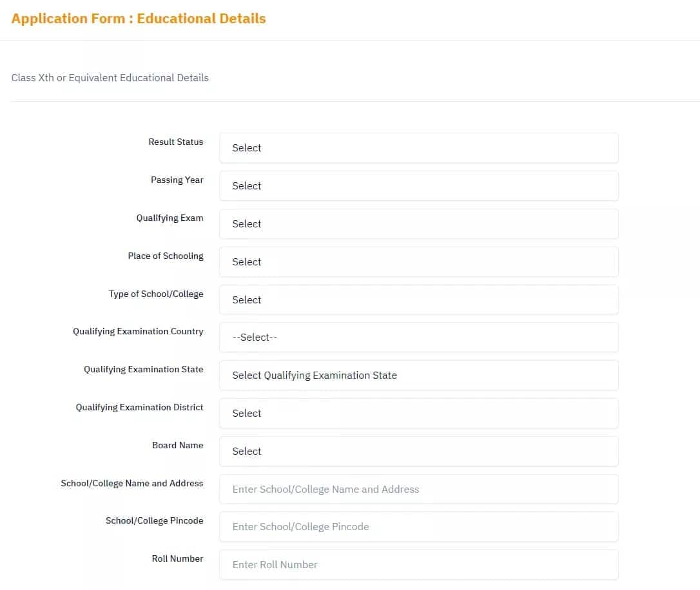700x590 pixels.
Task: Expand the Type of School/College dropdown
Action: pyautogui.click(x=418, y=300)
